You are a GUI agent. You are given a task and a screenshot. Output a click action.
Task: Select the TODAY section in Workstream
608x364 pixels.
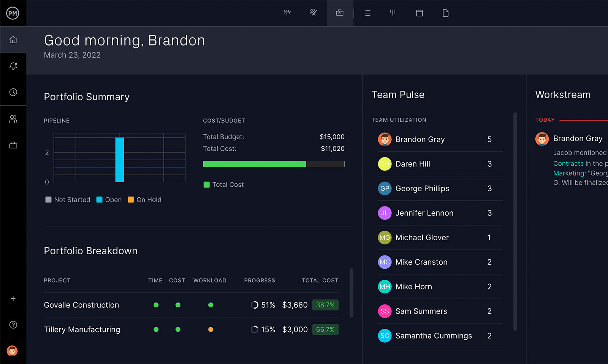click(545, 120)
